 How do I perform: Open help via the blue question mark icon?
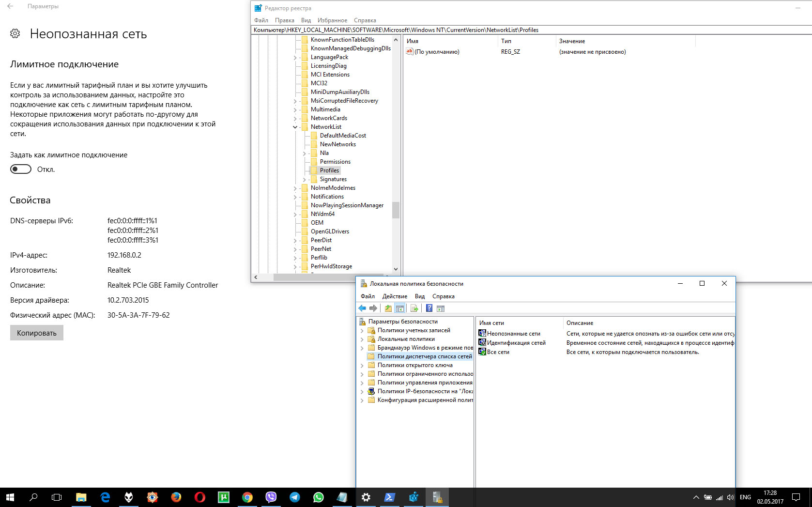(x=429, y=308)
